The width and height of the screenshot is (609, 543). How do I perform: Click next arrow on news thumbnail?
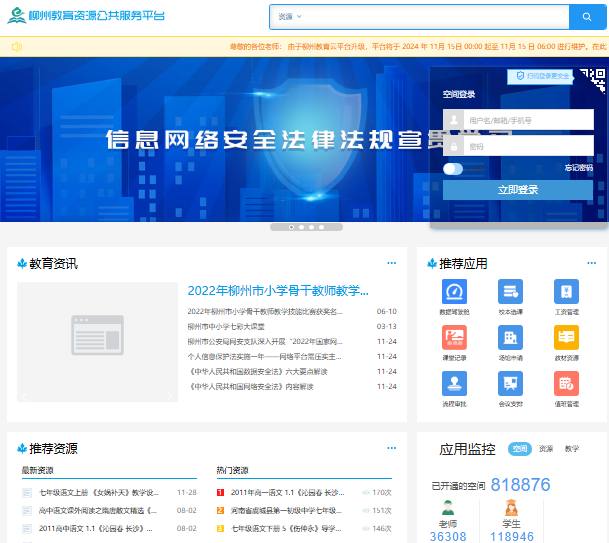point(170,396)
